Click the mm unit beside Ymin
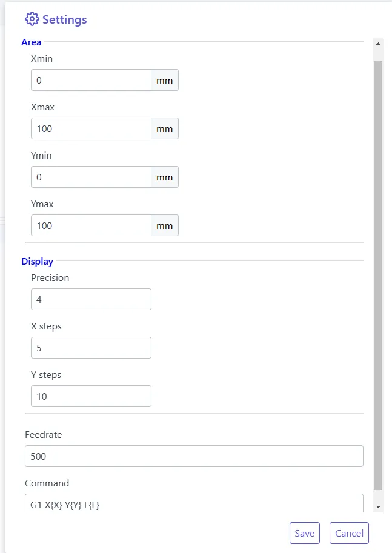The image size is (392, 553). tap(165, 177)
